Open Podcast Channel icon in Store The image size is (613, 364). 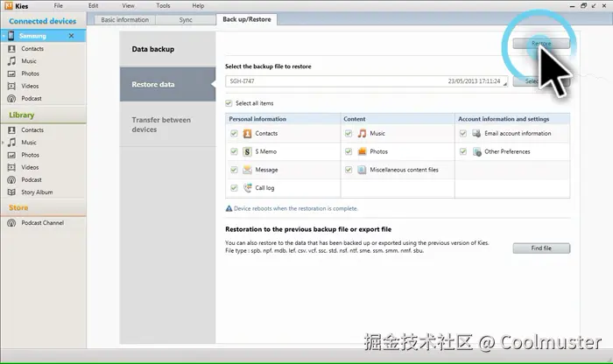pyautogui.click(x=11, y=222)
